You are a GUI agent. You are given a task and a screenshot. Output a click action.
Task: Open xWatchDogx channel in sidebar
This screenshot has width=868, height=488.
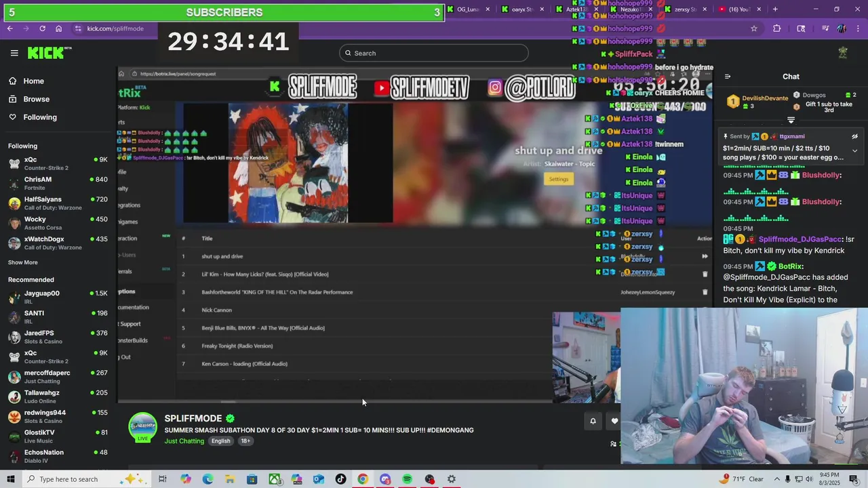(x=58, y=243)
